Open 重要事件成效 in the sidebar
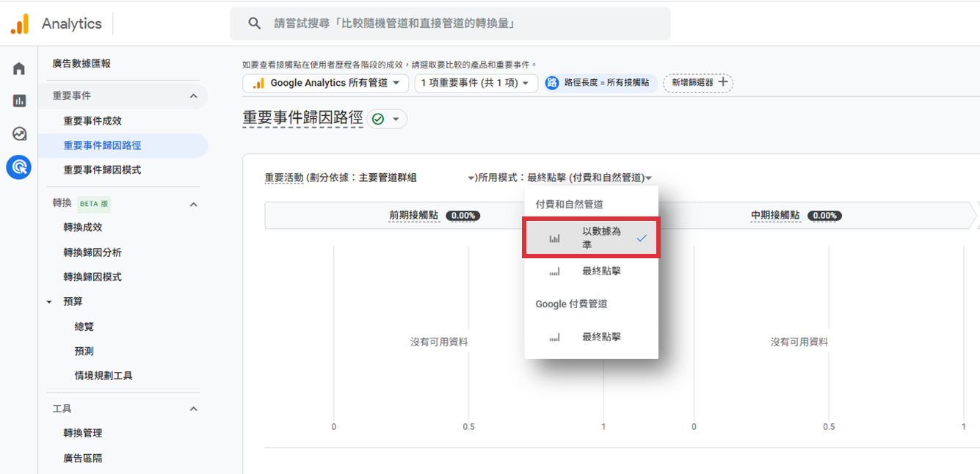980x474 pixels. click(x=92, y=121)
